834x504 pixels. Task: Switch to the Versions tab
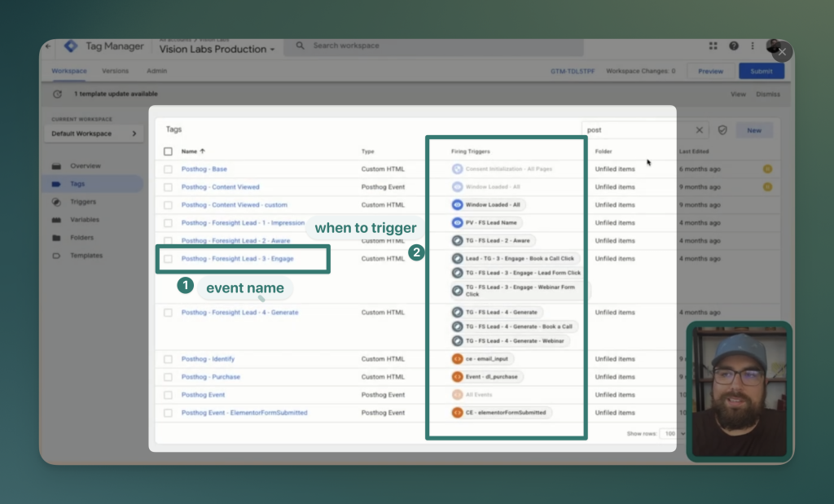[115, 71]
